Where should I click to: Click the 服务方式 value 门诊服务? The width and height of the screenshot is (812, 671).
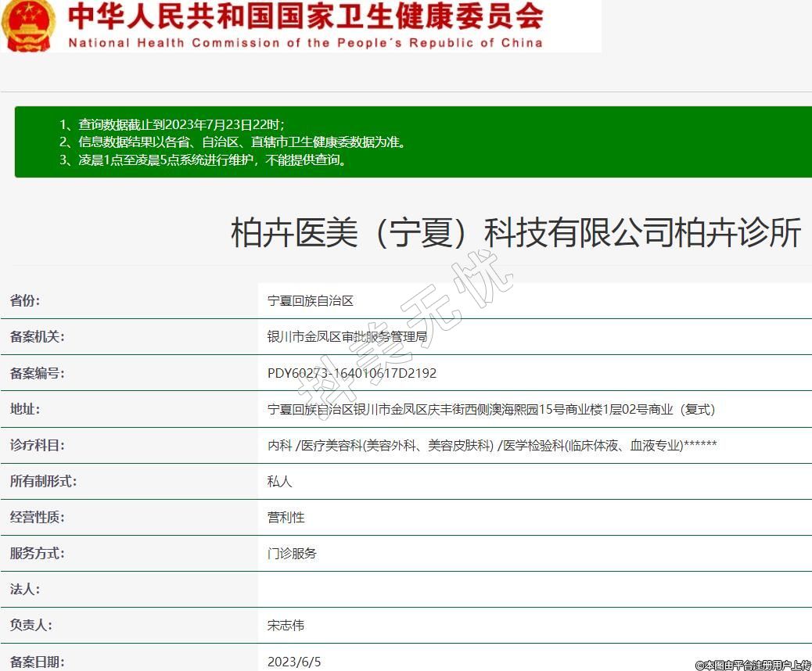click(x=292, y=553)
